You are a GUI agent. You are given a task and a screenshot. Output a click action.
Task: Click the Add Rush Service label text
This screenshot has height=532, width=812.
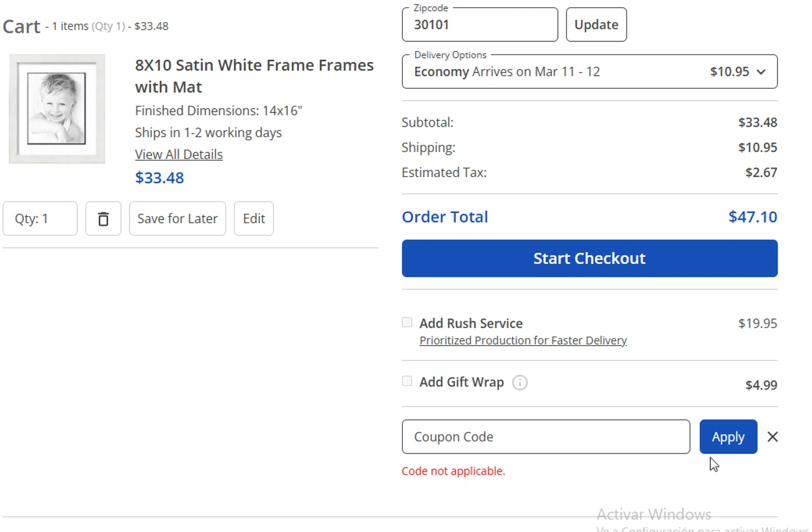tap(471, 323)
